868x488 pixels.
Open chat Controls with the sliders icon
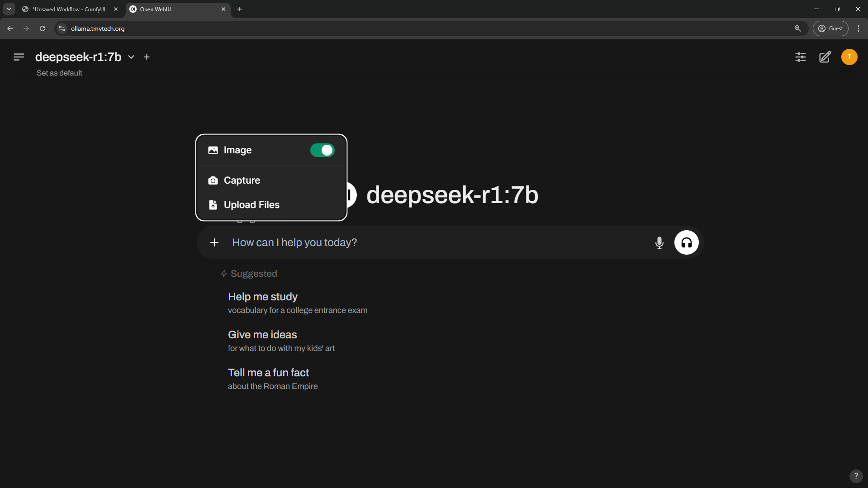800,57
